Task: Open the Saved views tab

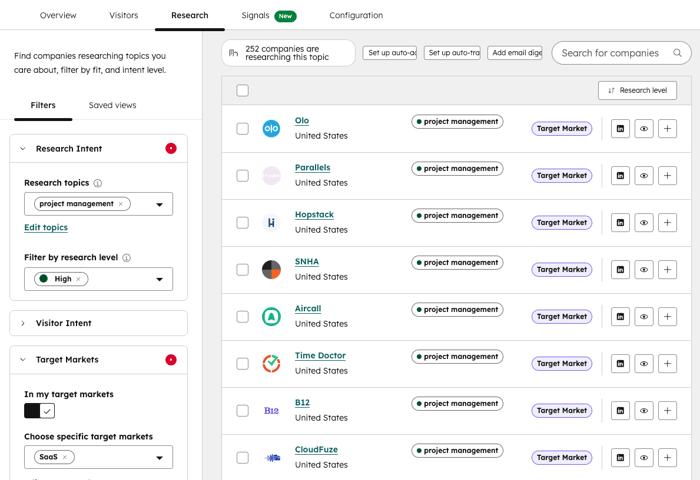Action: (112, 105)
